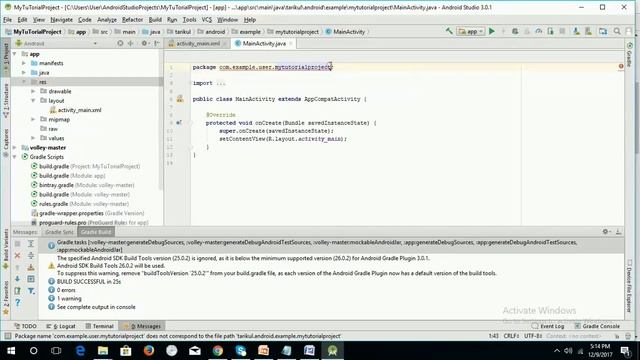Open the Build menu
The image size is (640, 360).
(155, 20)
